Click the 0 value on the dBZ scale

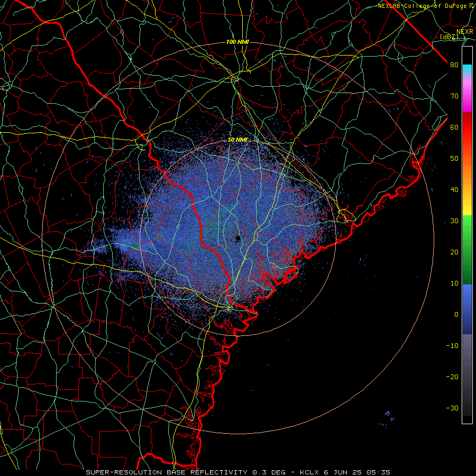pyautogui.click(x=456, y=315)
